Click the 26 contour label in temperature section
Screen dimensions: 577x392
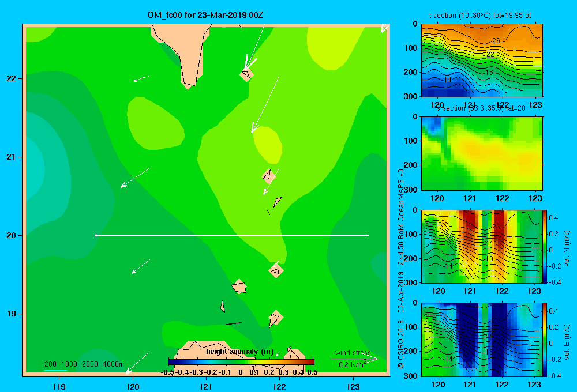(x=496, y=41)
